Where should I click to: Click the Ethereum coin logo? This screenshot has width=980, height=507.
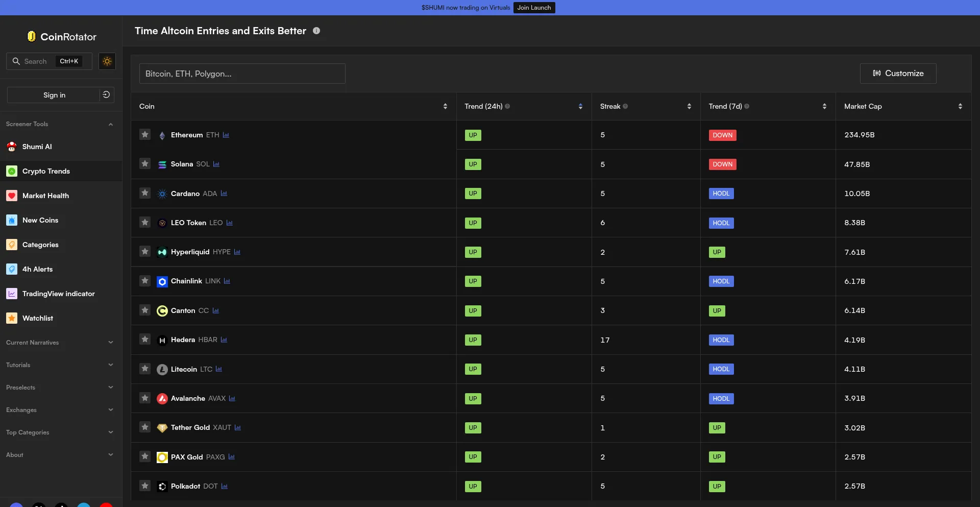[x=162, y=135]
